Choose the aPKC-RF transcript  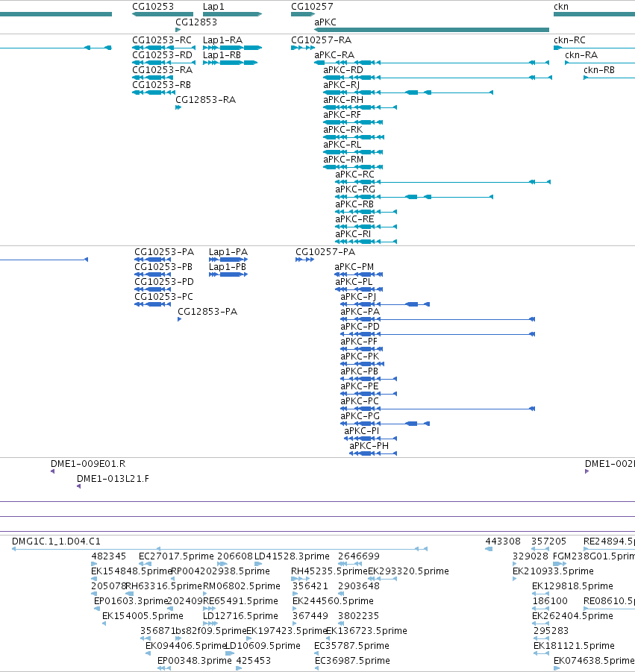point(353,122)
